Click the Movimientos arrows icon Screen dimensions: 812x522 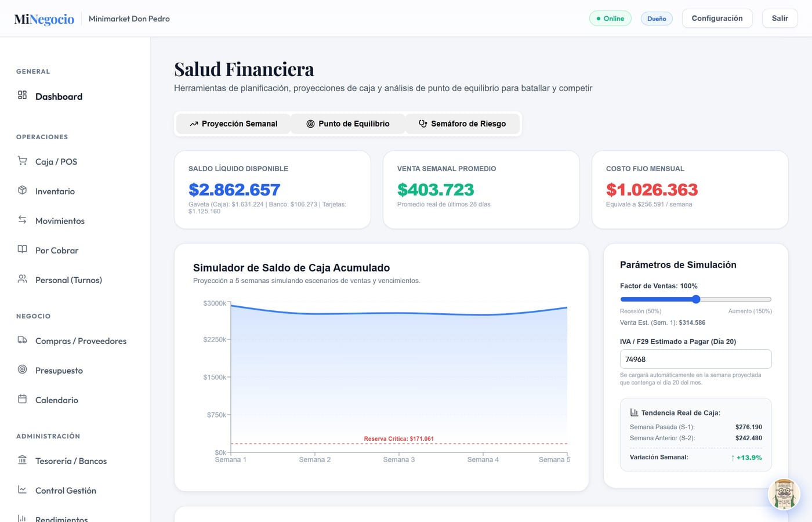click(x=22, y=220)
